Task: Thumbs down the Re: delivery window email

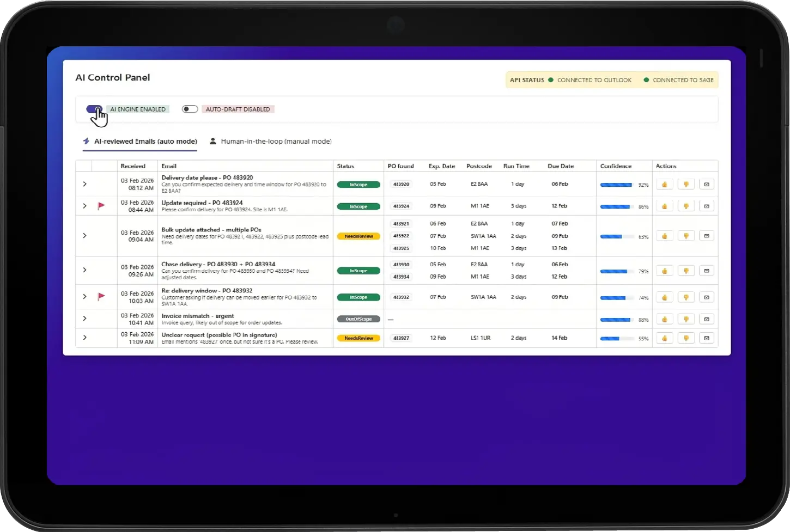Action: (x=686, y=297)
